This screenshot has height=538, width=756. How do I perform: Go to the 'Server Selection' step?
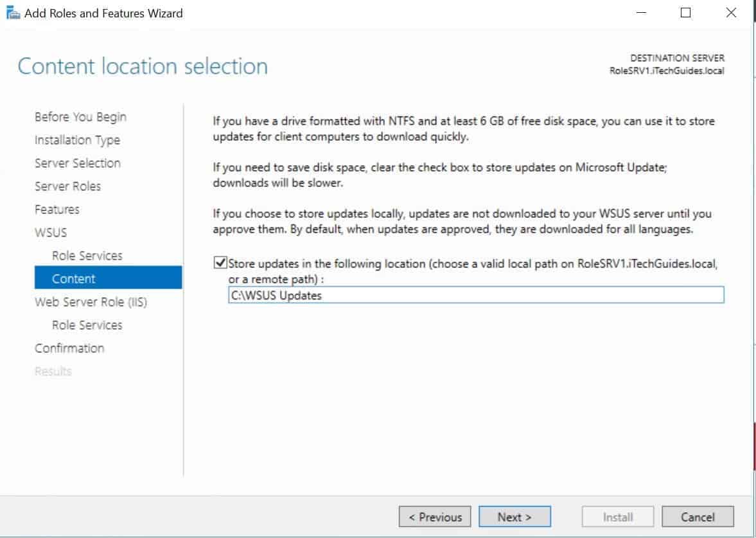coord(77,163)
